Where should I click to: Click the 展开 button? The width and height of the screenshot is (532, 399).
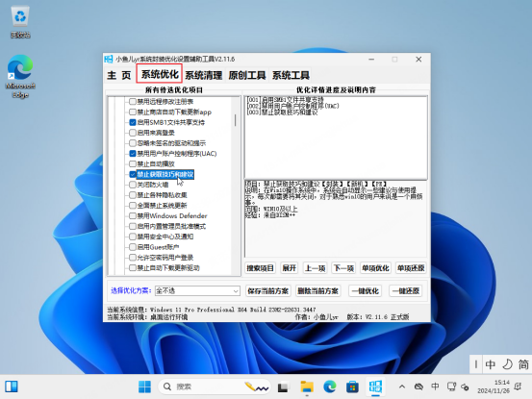coord(289,268)
